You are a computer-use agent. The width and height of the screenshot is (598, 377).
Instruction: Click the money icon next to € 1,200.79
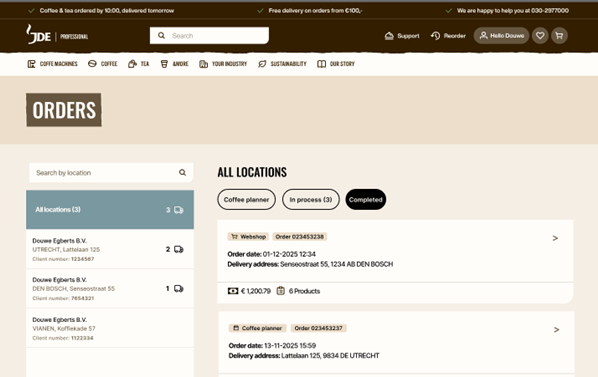(233, 291)
